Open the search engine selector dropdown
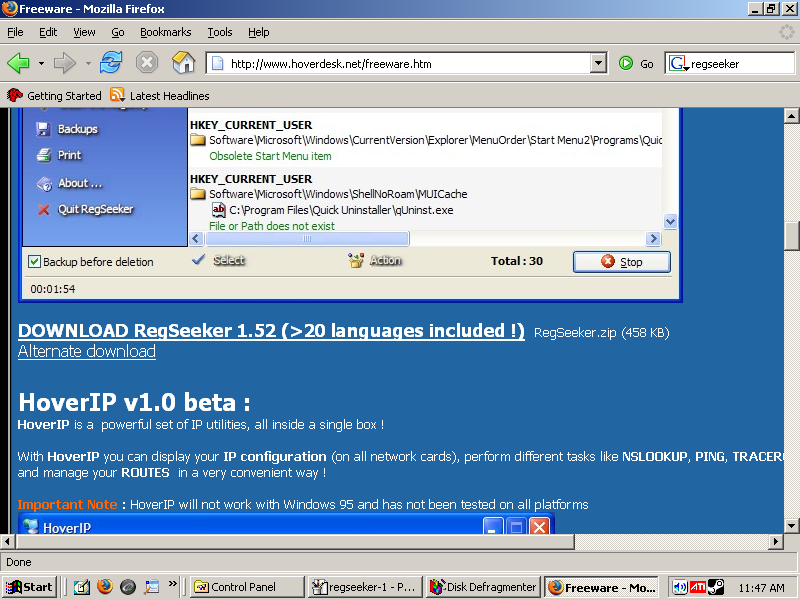 click(x=678, y=63)
